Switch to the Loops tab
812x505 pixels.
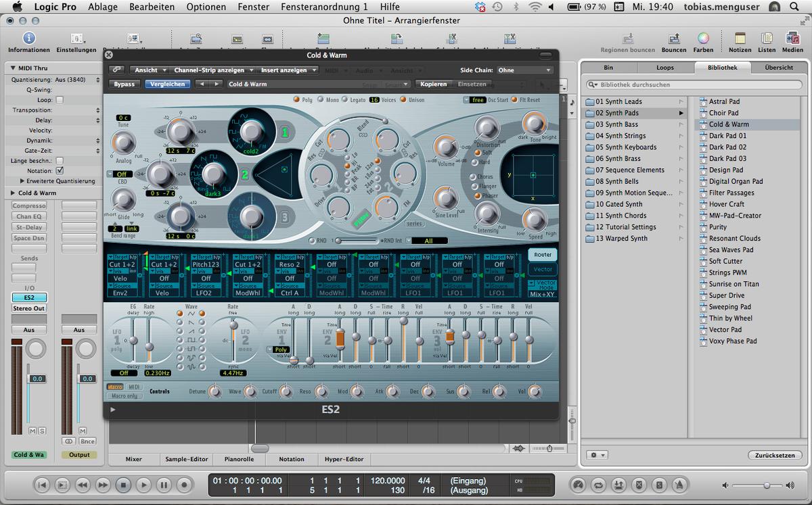click(x=665, y=68)
